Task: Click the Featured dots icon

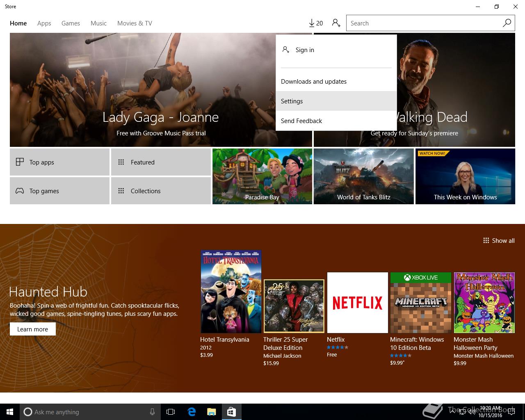Action: 121,162
